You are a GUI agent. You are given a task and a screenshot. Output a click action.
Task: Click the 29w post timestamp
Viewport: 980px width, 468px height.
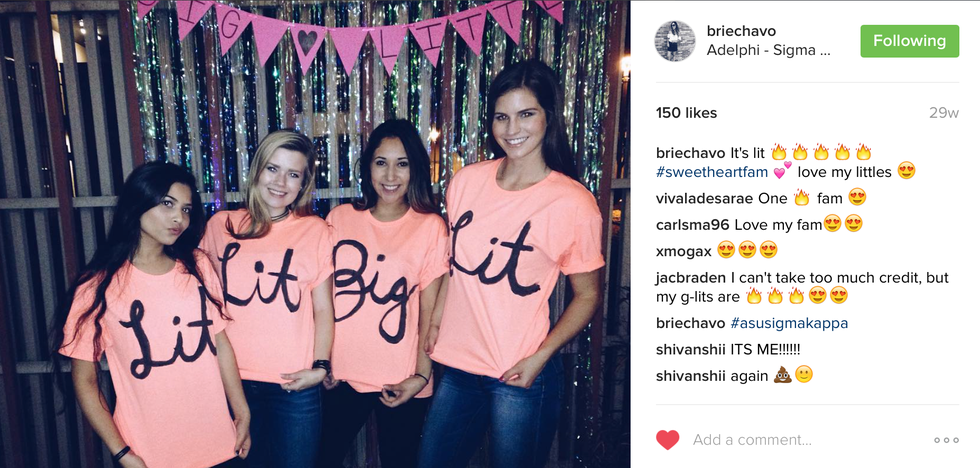tap(944, 113)
